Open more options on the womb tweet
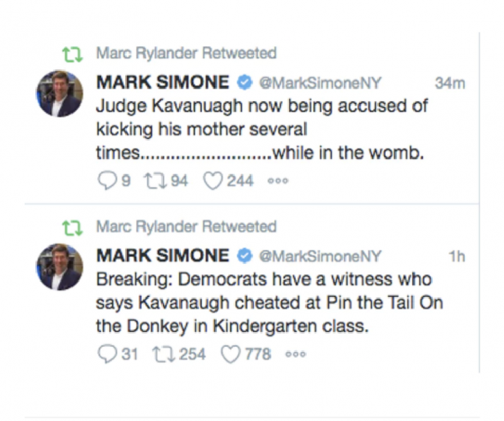Image resolution: width=504 pixels, height=421 pixels. (x=278, y=181)
